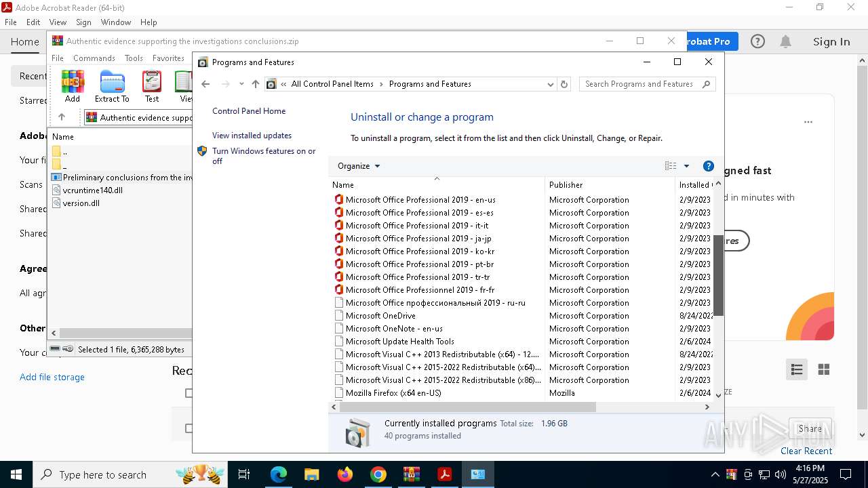The height and width of the screenshot is (488, 868).
Task: Expand the address bar history dropdown
Action: point(550,84)
